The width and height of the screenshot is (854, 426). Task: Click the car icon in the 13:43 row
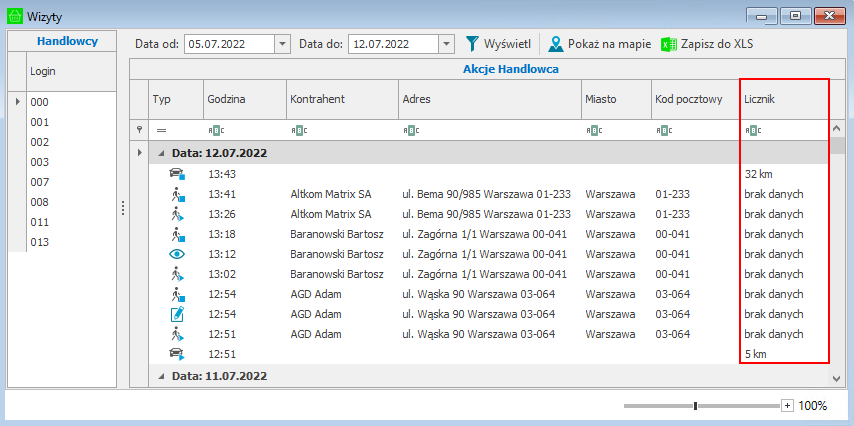coord(177,174)
